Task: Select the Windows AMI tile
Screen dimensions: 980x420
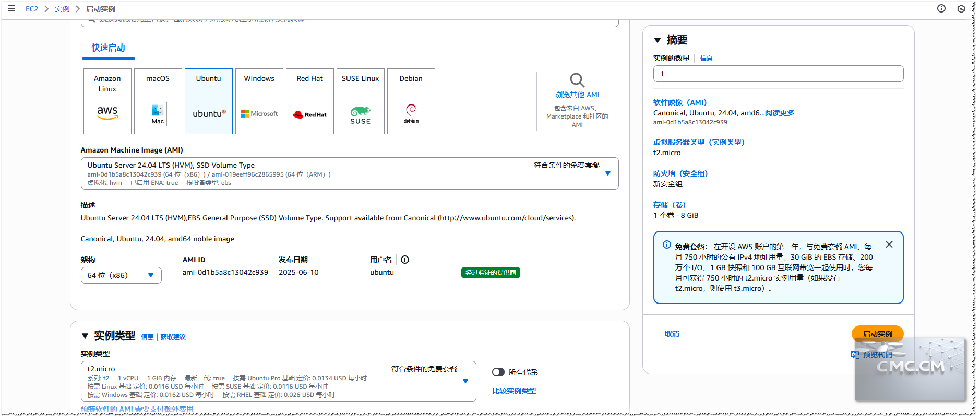Action: click(x=259, y=101)
